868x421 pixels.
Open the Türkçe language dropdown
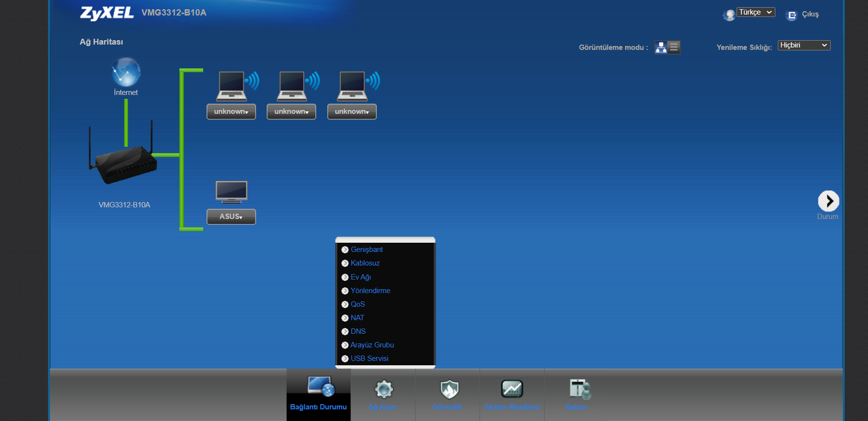[x=756, y=12]
